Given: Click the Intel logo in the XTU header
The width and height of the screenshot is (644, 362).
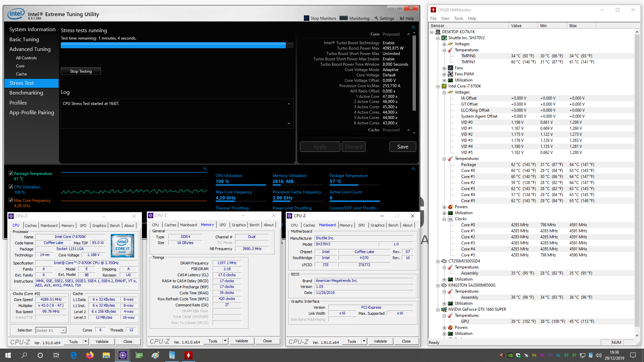Looking at the screenshot, I should click(16, 14).
